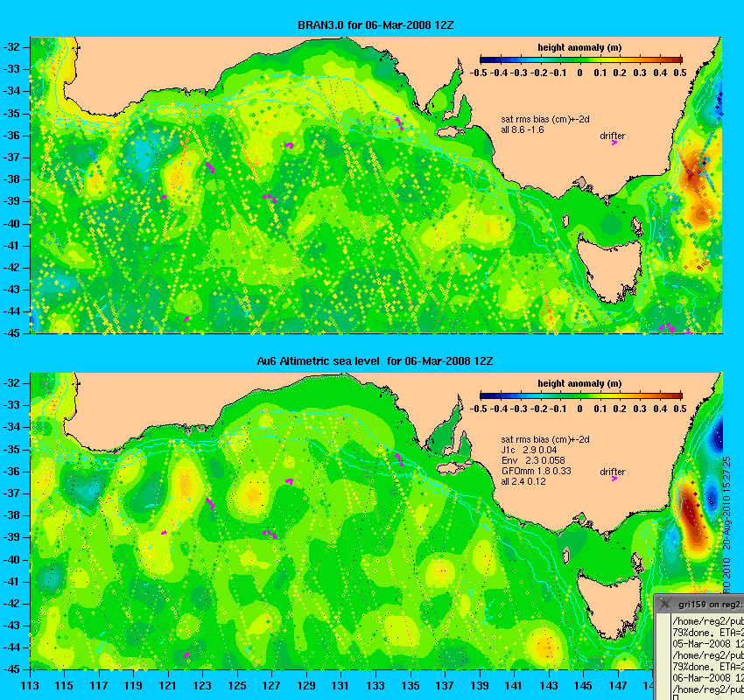Click the 'drifter' legend label in the Au6 panel

[x=612, y=472]
